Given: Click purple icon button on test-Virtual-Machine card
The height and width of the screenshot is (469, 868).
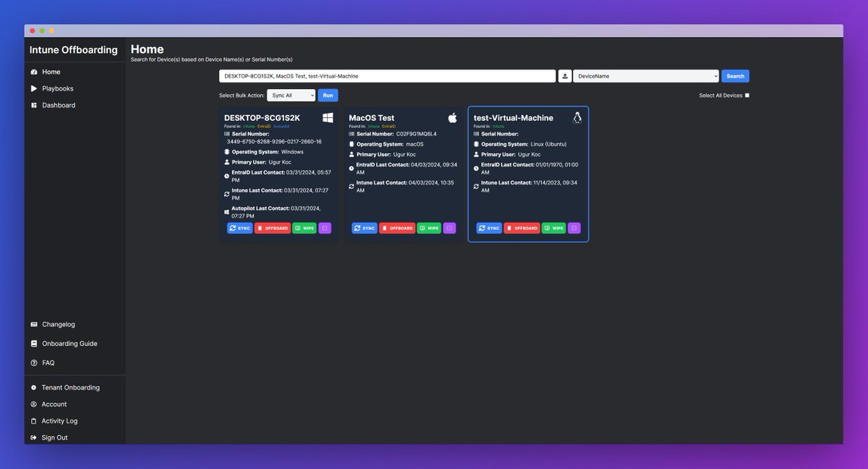Looking at the screenshot, I should coord(574,228).
